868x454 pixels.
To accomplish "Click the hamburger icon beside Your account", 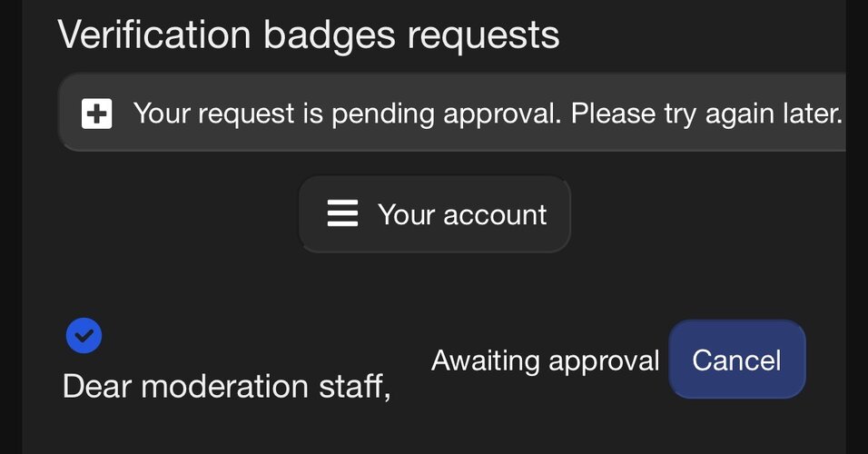I will (x=342, y=214).
